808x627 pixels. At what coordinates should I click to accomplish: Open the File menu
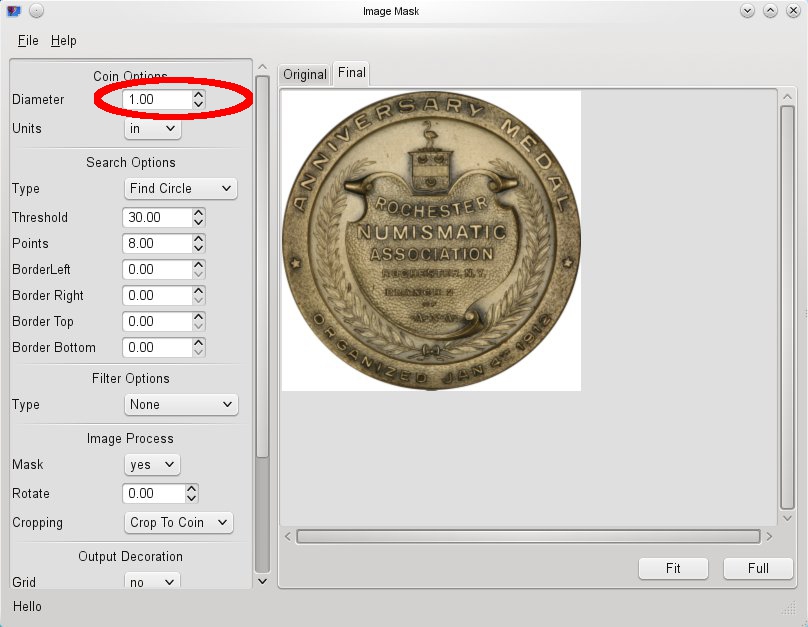(28, 41)
